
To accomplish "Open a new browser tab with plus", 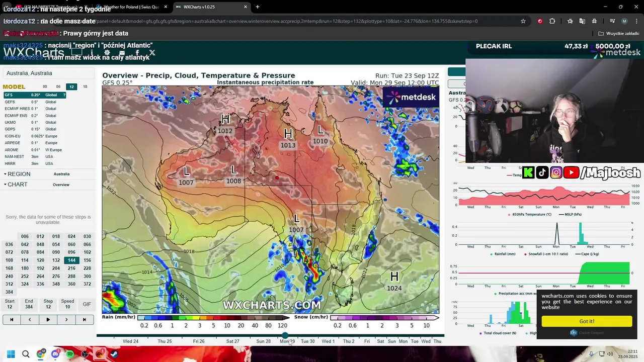I will (x=258, y=7).
